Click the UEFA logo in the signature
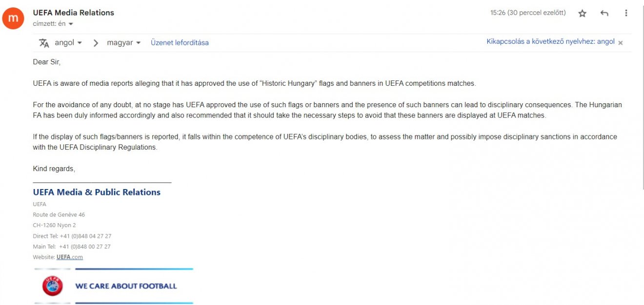Image resolution: width=644 pixels, height=305 pixels. (53, 286)
